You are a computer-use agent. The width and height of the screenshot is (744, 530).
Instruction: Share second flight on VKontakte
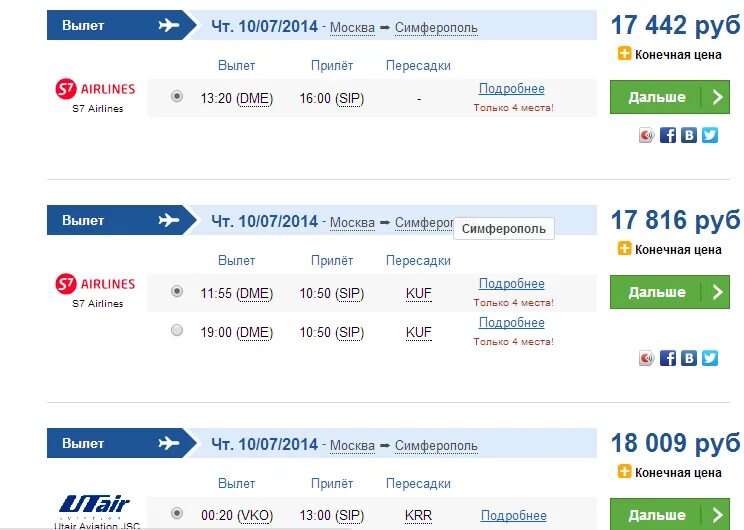(x=689, y=358)
